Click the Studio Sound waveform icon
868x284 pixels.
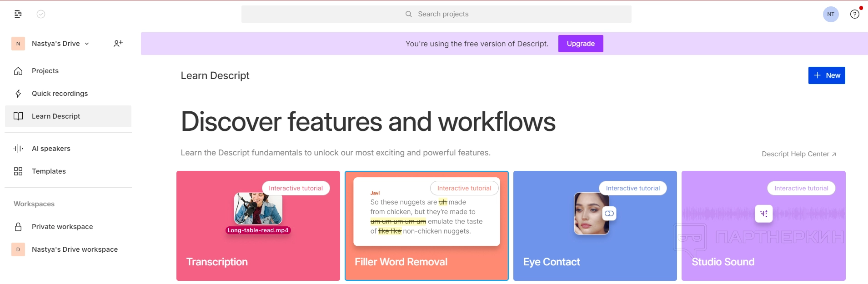coord(764,214)
